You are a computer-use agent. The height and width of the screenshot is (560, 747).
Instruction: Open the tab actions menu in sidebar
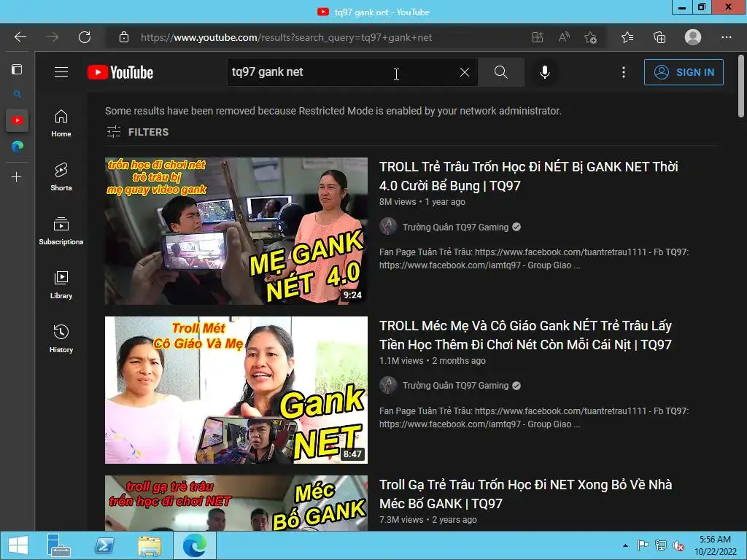[17, 69]
